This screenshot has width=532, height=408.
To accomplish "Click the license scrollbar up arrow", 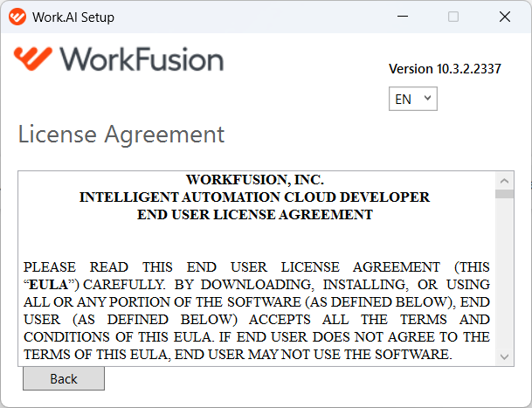I will 504,181.
